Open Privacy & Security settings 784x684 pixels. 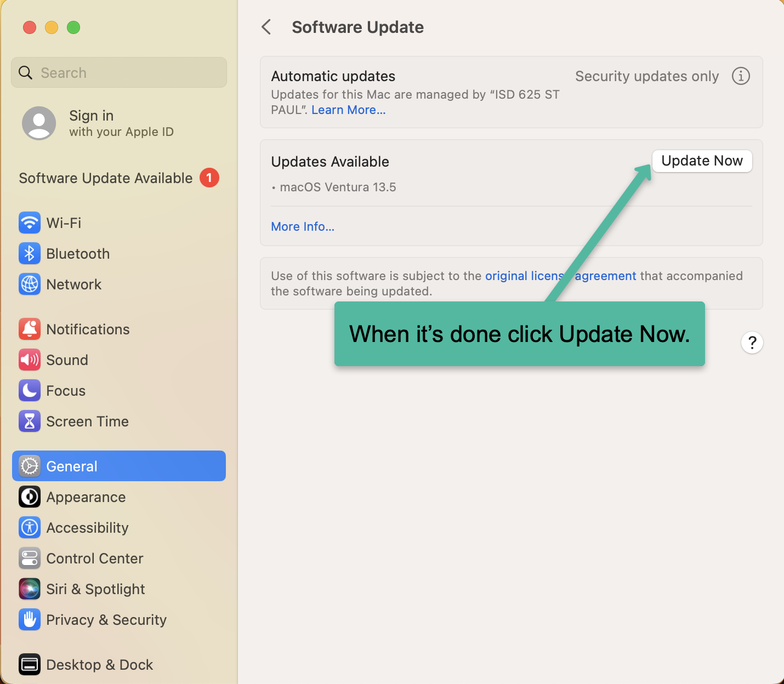pos(119,619)
